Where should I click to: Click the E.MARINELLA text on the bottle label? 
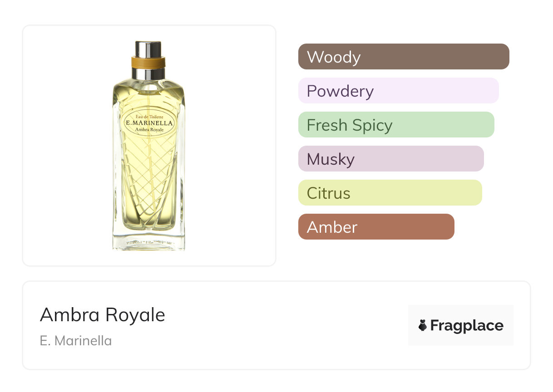[150, 122]
